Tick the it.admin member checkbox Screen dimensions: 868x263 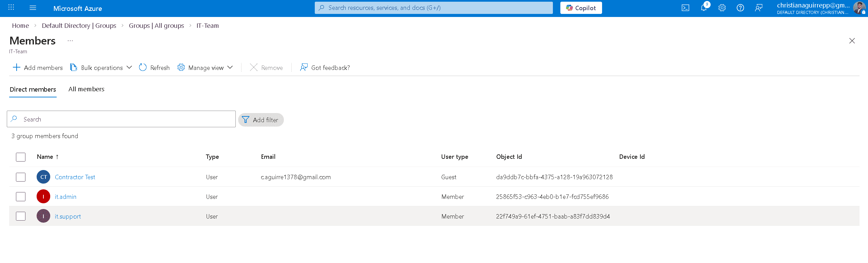coord(21,197)
